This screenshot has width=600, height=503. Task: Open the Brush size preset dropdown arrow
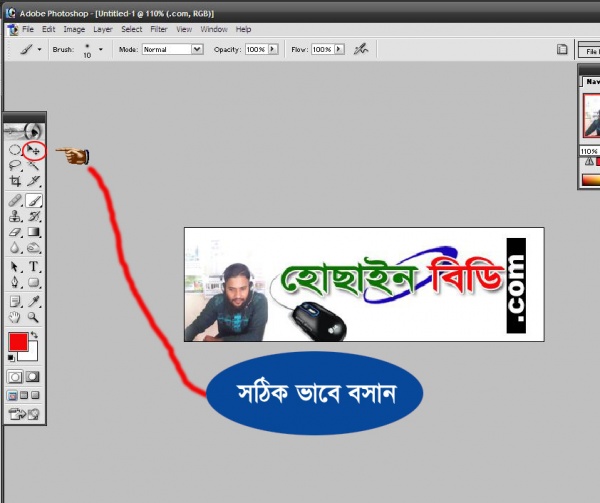tap(101, 49)
